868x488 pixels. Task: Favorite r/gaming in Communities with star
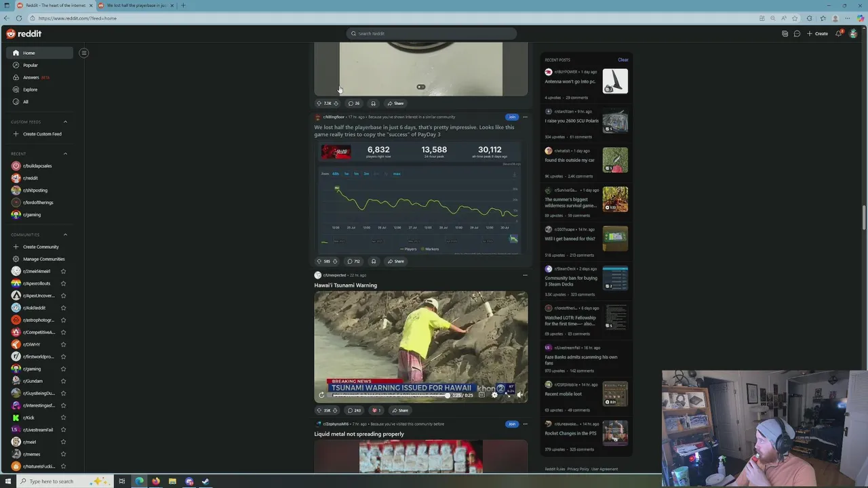tap(63, 369)
